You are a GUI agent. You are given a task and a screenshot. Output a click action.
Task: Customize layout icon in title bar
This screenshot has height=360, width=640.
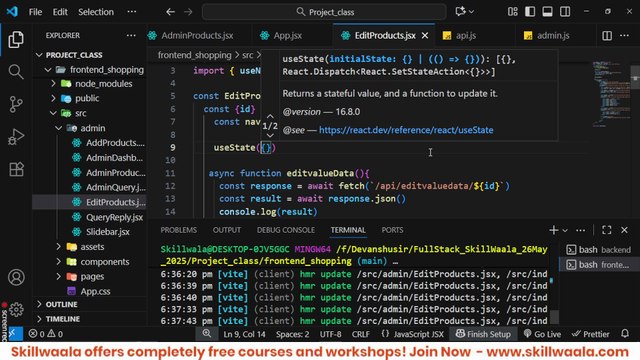pyautogui.click(x=513, y=12)
